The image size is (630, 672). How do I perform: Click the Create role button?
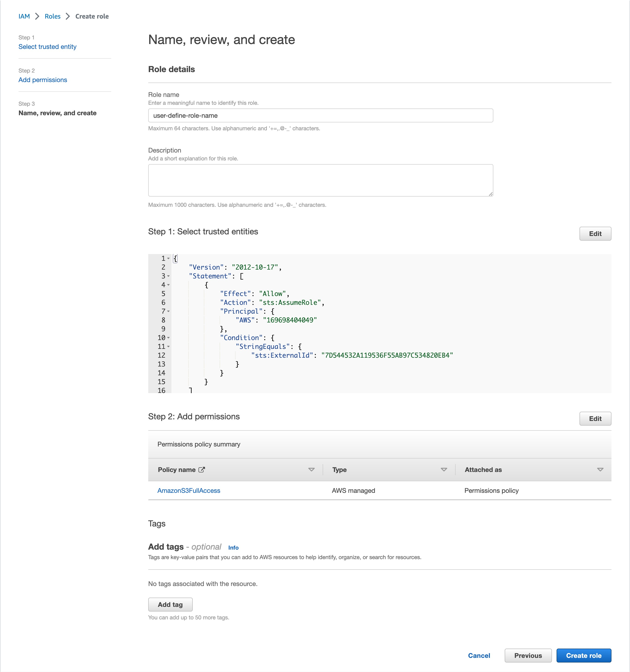[x=583, y=656]
